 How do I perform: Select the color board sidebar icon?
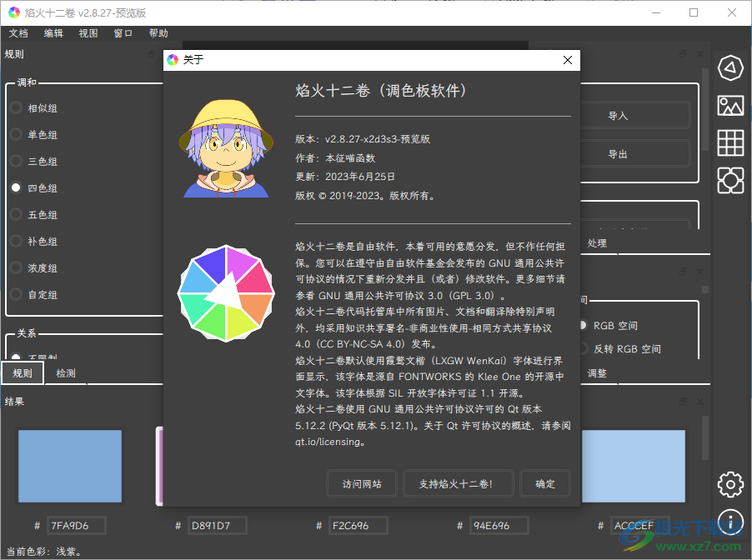coord(729,180)
